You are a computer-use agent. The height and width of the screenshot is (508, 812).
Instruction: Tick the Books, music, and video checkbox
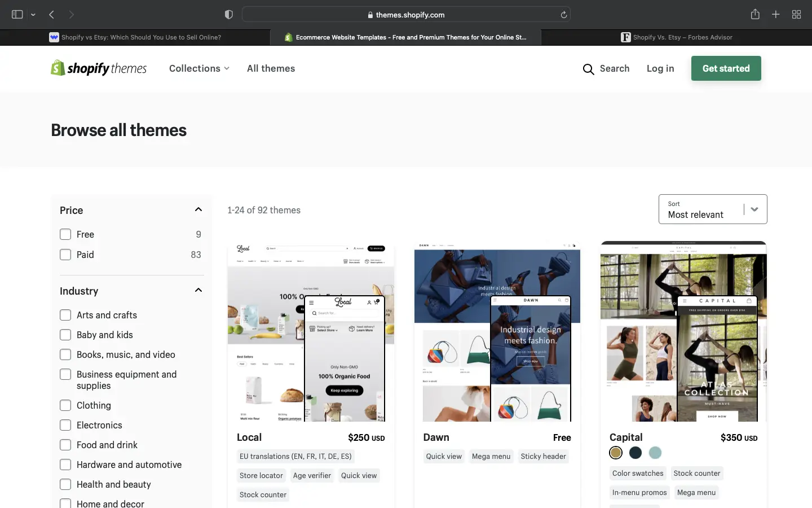65,354
